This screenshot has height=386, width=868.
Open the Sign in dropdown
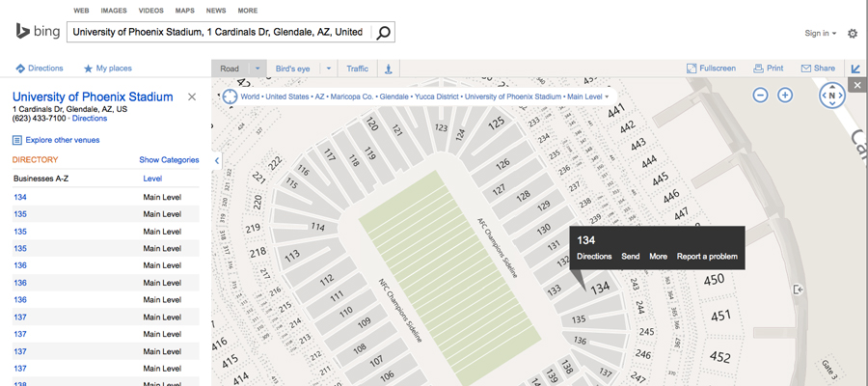point(821,33)
